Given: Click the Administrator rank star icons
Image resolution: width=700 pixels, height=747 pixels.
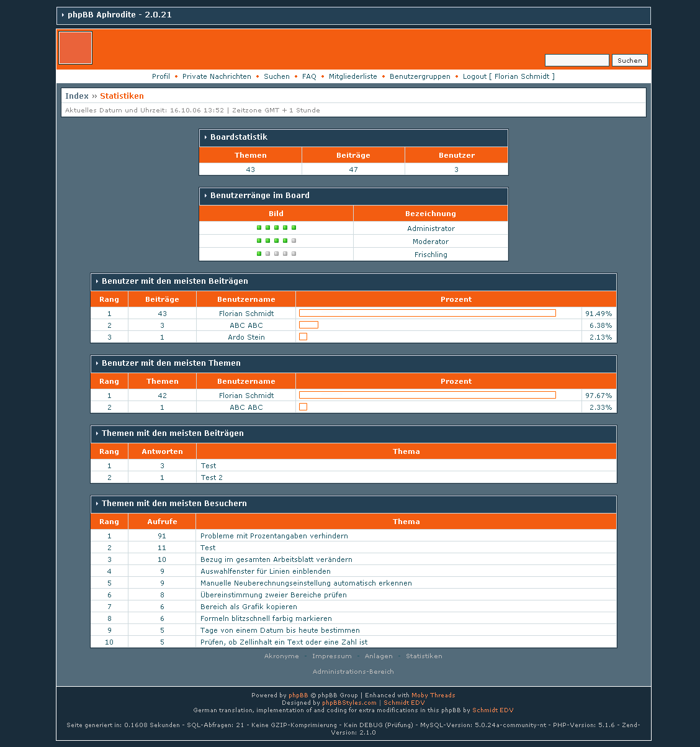Looking at the screenshot, I should [276, 228].
